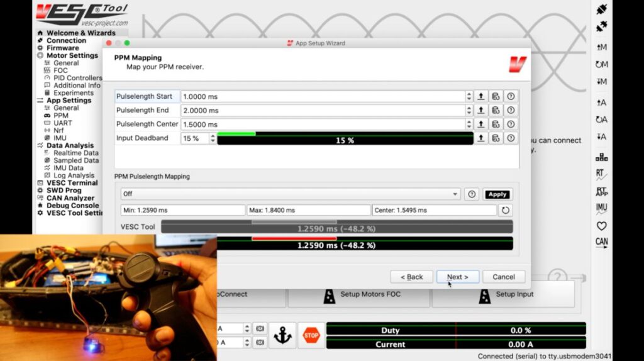Click help icon for Input Deadband
Viewport: 644px width, 361px height.
pyautogui.click(x=511, y=138)
